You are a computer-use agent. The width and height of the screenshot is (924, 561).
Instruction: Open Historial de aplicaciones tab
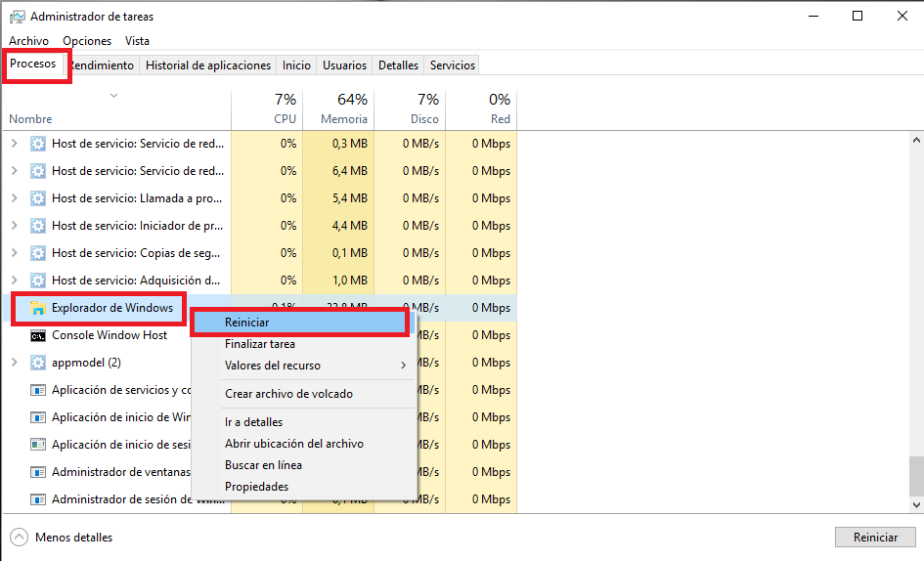[x=208, y=65]
